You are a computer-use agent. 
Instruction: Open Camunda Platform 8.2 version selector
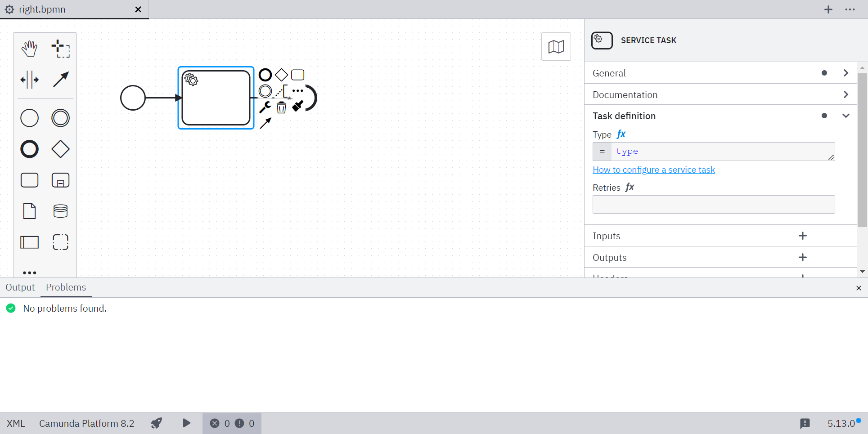point(87,423)
